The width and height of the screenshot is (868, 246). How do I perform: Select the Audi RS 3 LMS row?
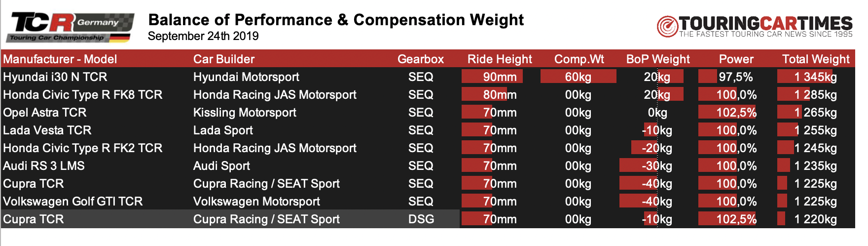click(x=428, y=165)
